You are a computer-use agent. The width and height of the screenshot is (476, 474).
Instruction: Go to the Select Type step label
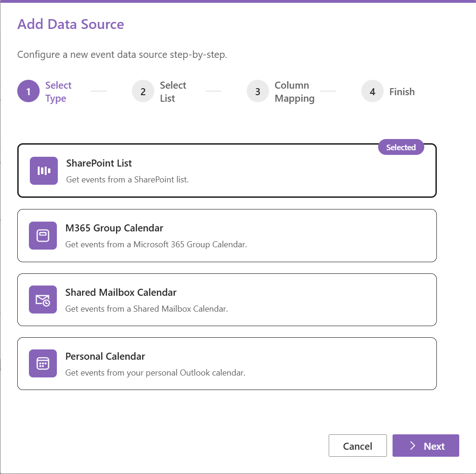(58, 92)
